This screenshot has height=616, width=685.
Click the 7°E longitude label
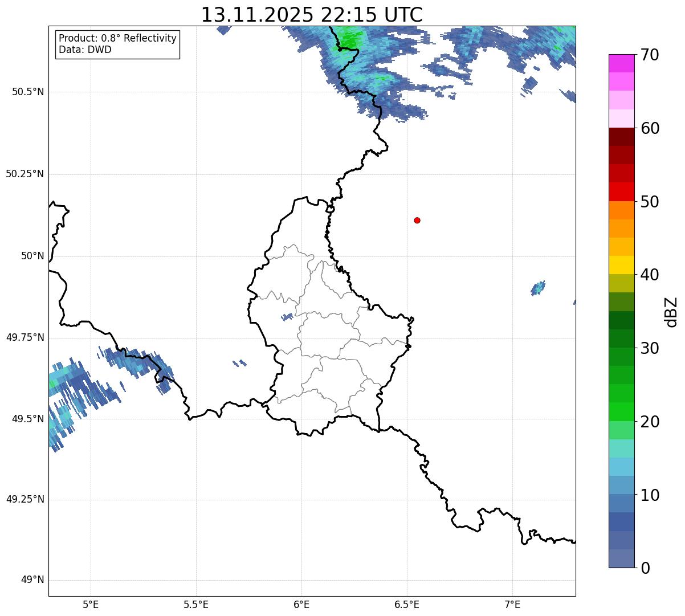coord(512,605)
